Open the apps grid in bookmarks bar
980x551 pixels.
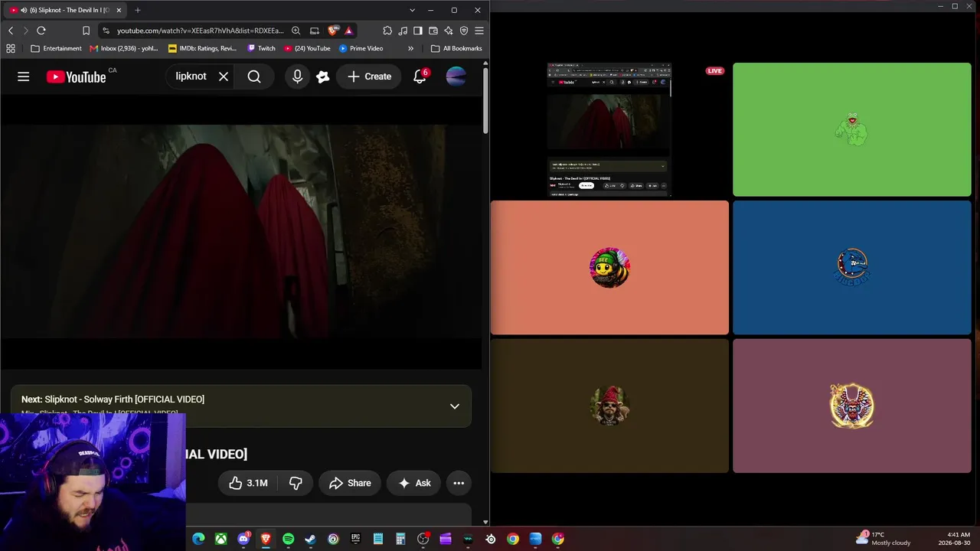click(11, 48)
